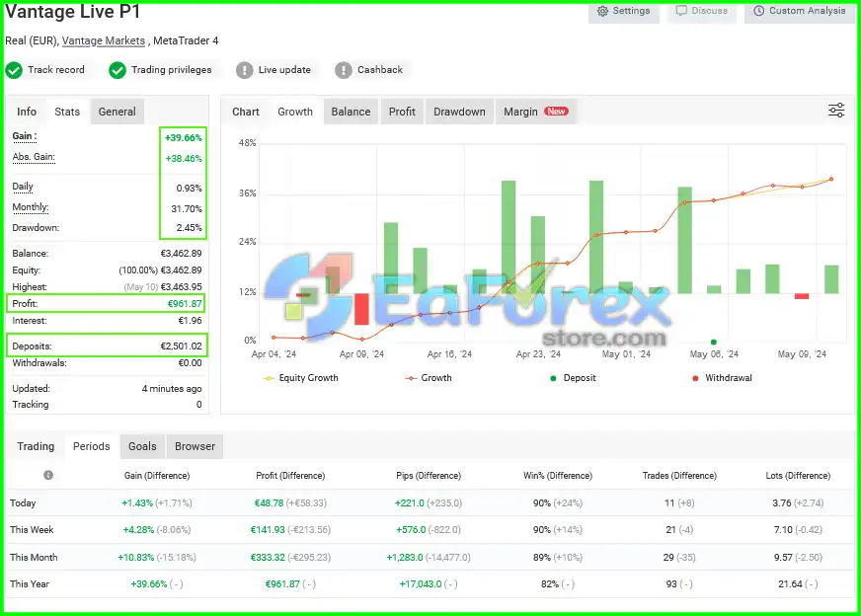Switch to the Info tab
Viewport: 861px width, 616px height.
[27, 112]
